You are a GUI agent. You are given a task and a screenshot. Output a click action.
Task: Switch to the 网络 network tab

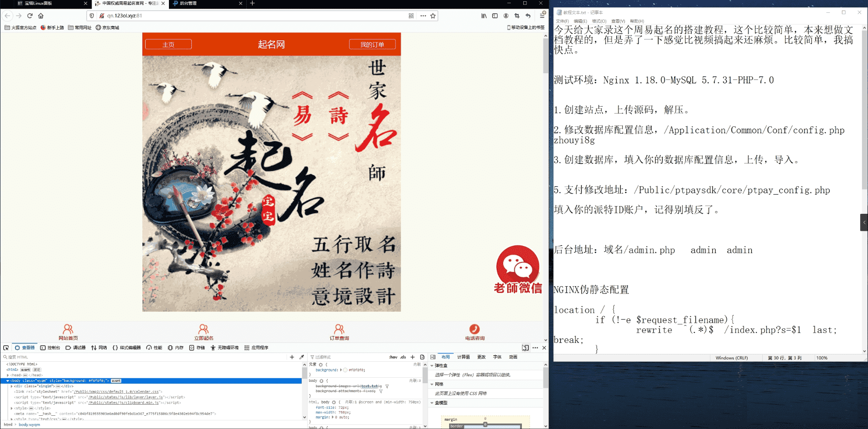point(99,348)
